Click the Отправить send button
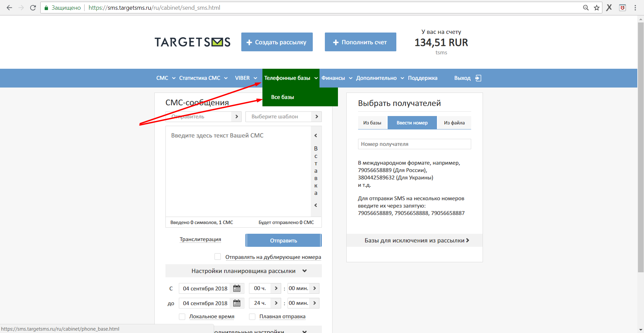This screenshot has width=644, height=333. [284, 240]
